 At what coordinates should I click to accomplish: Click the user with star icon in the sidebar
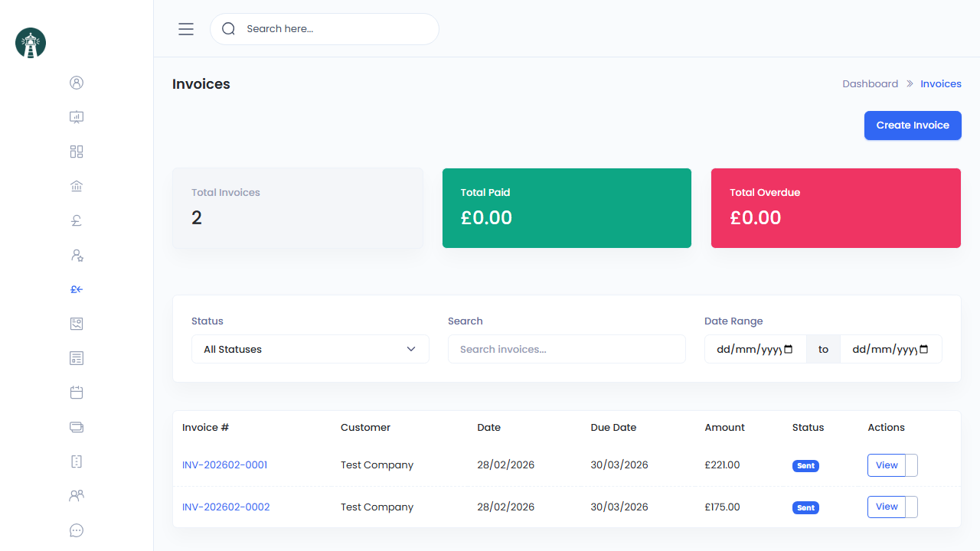point(76,255)
